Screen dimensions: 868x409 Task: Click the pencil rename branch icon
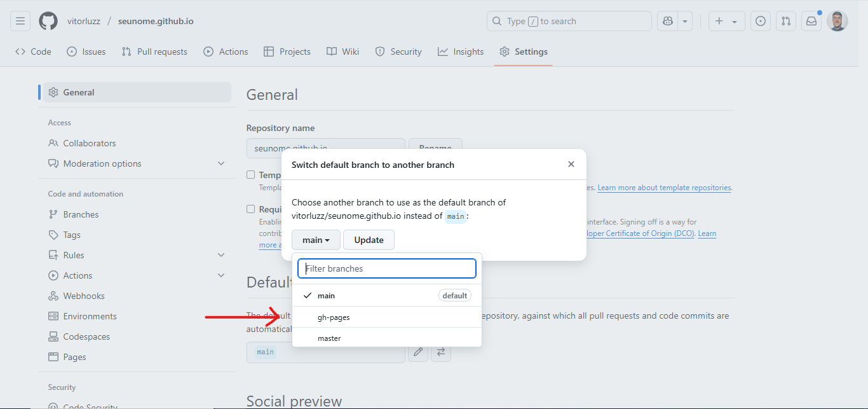418,352
